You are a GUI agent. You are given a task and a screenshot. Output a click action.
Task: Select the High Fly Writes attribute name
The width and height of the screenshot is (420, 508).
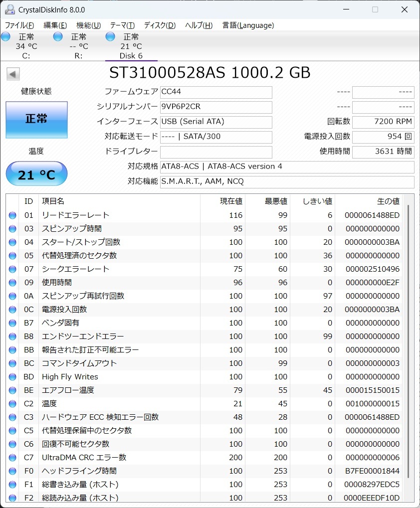[x=70, y=377]
